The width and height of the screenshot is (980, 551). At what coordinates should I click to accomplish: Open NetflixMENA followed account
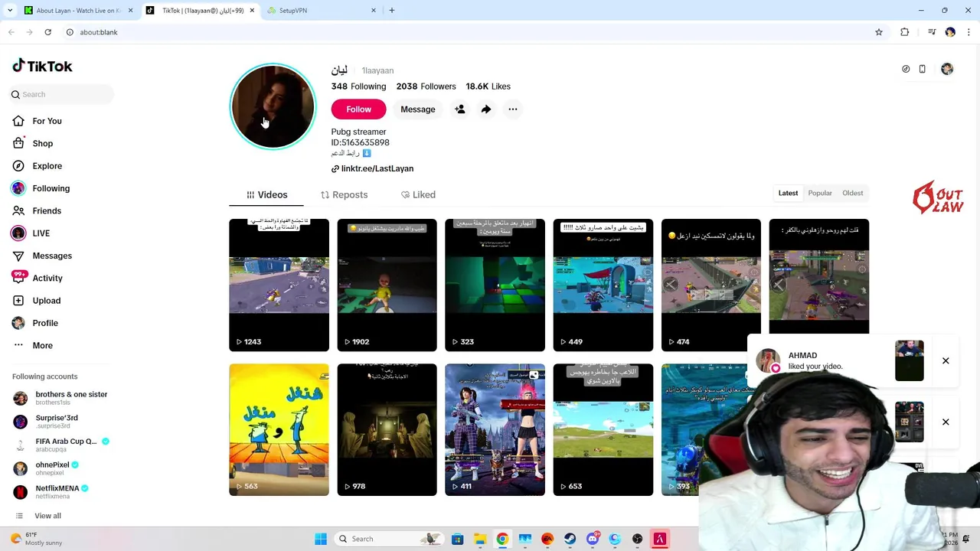tap(51, 491)
